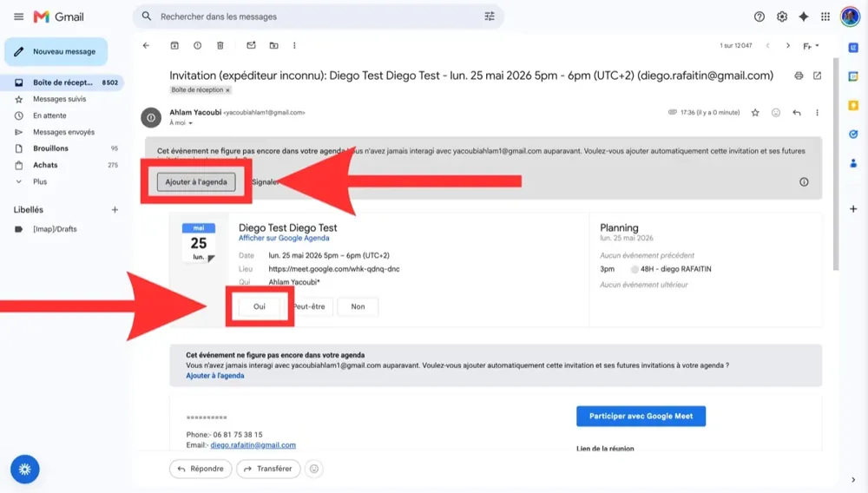The height and width of the screenshot is (493, 868).
Task: Click the Transférer button
Action: [268, 469]
